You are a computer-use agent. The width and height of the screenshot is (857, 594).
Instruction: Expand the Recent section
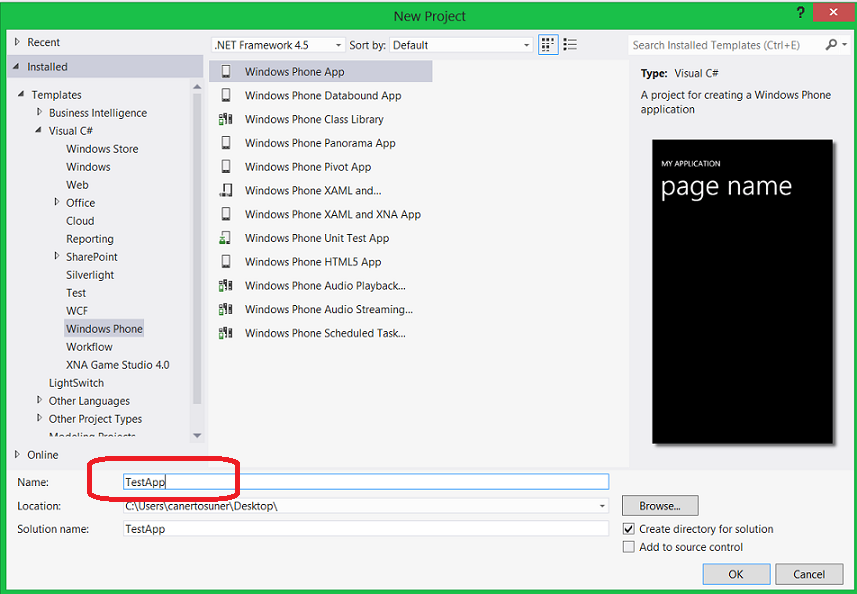[17, 42]
